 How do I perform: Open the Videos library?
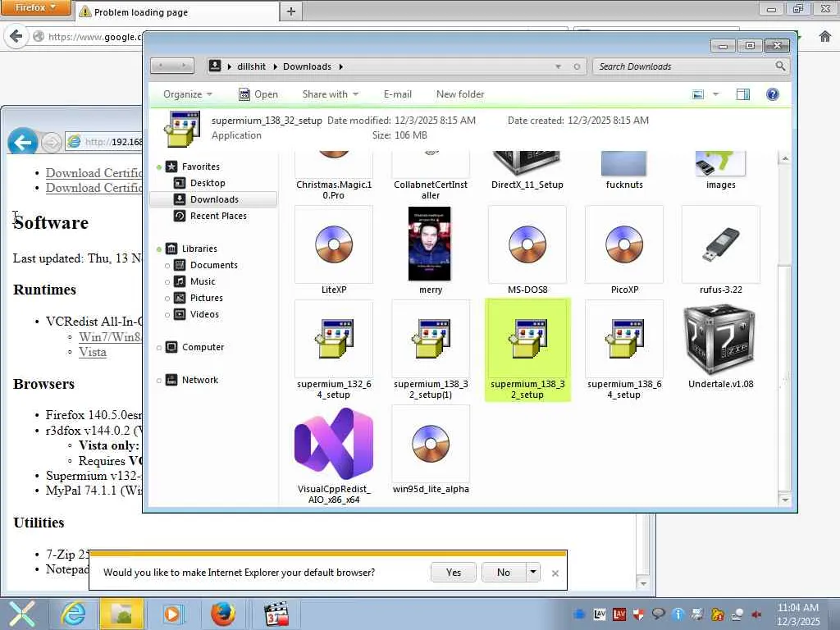click(204, 314)
